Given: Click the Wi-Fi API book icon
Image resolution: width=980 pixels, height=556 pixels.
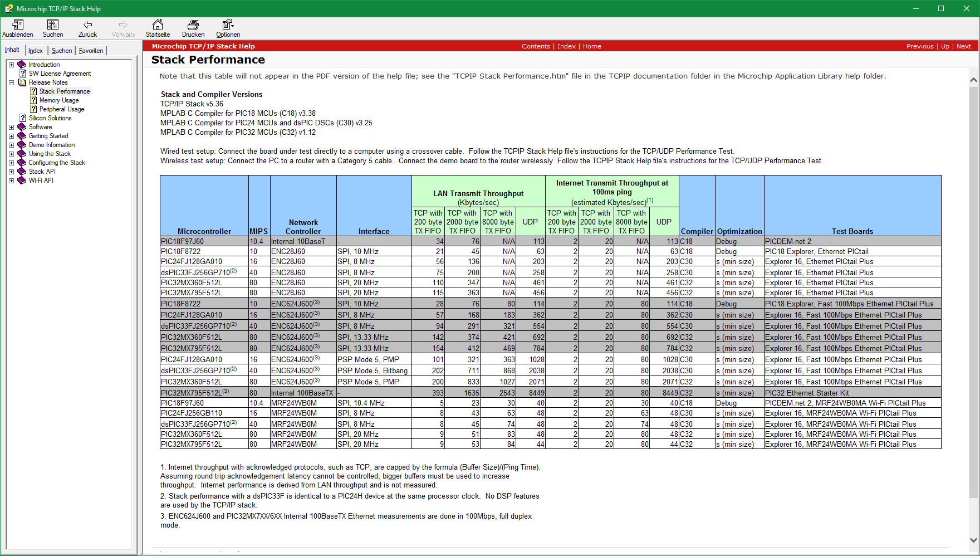Looking at the screenshot, I should point(22,181).
